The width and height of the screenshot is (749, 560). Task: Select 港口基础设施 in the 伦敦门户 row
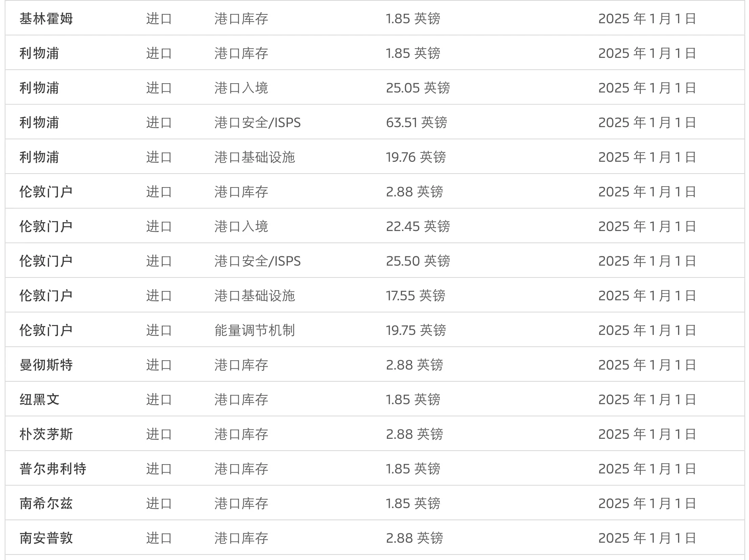pyautogui.click(x=254, y=296)
